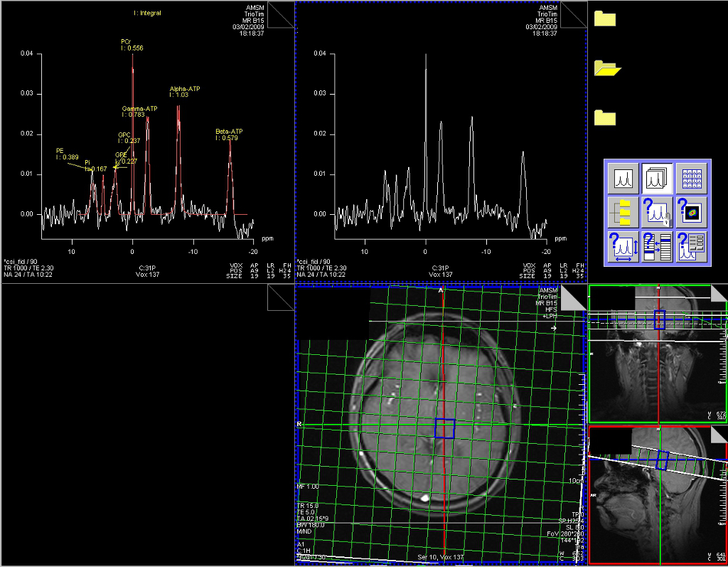This screenshot has width=728, height=567.
Task: Click the spectrum with padlock help icon
Action: [657, 213]
